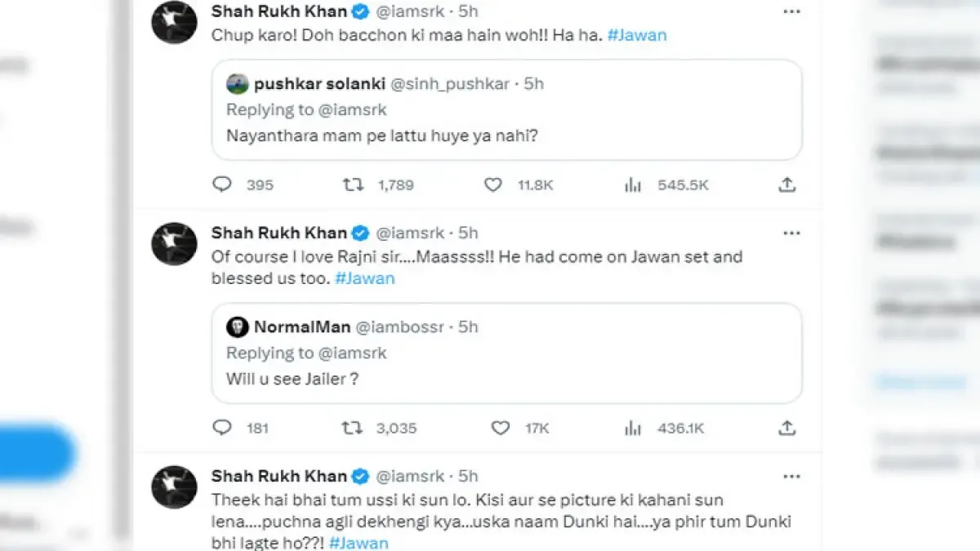Open pushkar solanki's profile avatar
The height and width of the screenshot is (551, 980).
[237, 83]
